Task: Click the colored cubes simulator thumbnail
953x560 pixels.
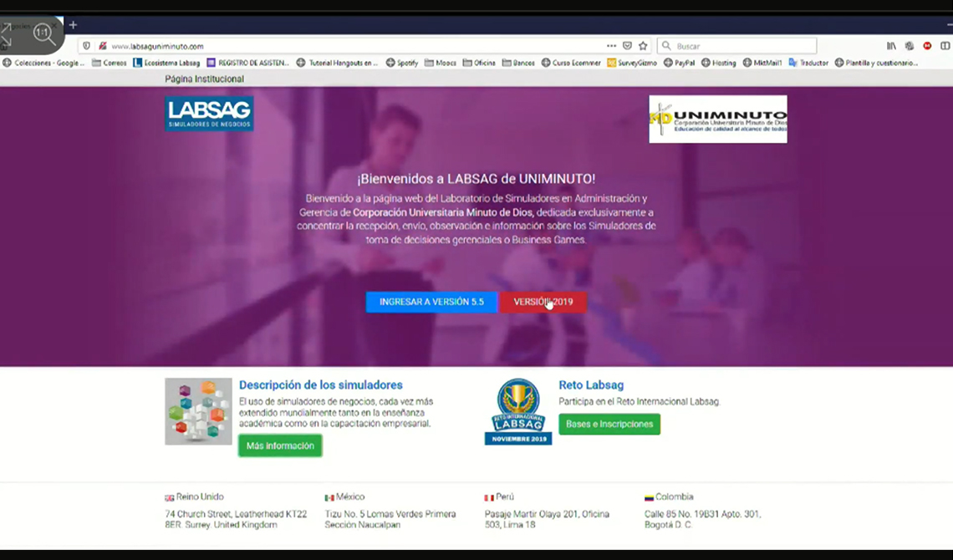Action: coord(198,411)
